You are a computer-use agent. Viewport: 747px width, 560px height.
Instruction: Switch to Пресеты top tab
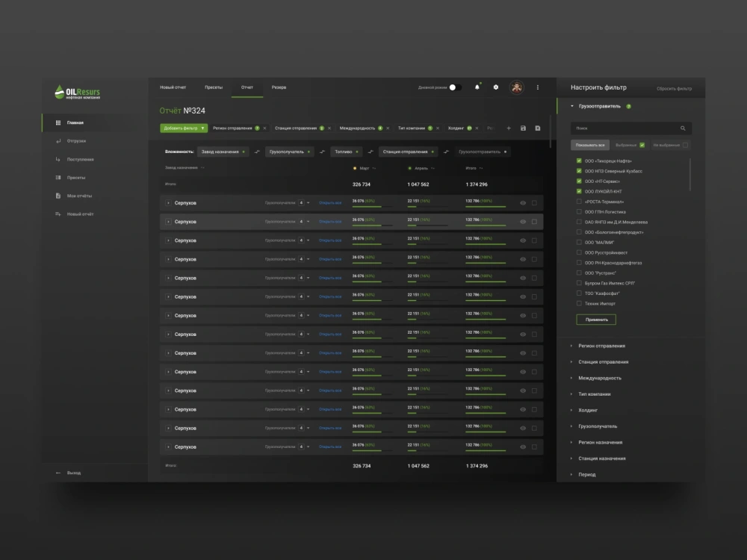[214, 87]
